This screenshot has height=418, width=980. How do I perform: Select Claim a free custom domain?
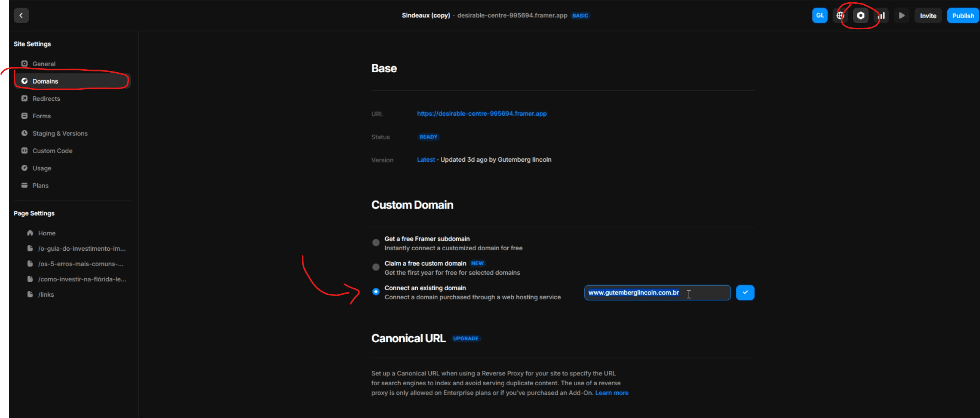pyautogui.click(x=375, y=267)
